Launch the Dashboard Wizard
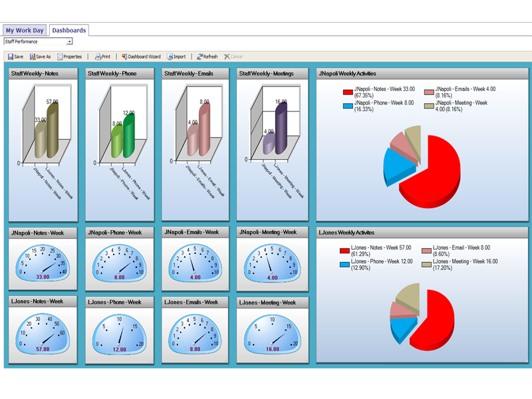532x399 pixels. [x=140, y=57]
